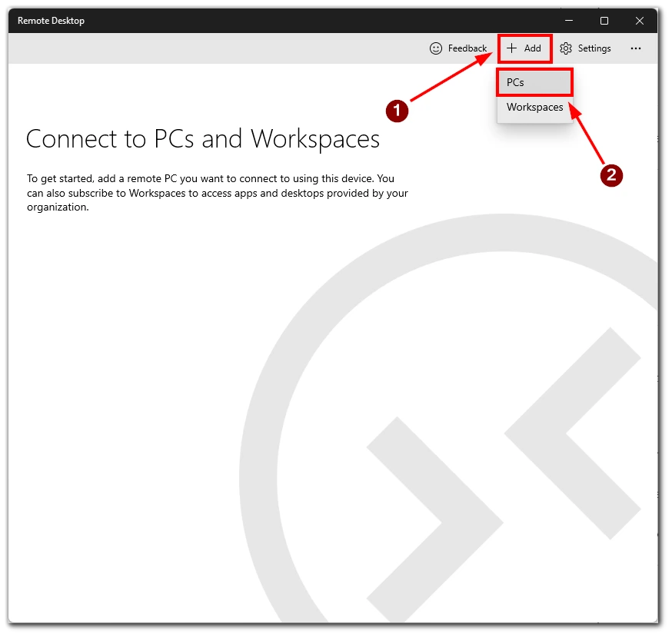This screenshot has height=637, width=672.
Task: Maximize the Remote Desktop window
Action: pyautogui.click(x=604, y=21)
